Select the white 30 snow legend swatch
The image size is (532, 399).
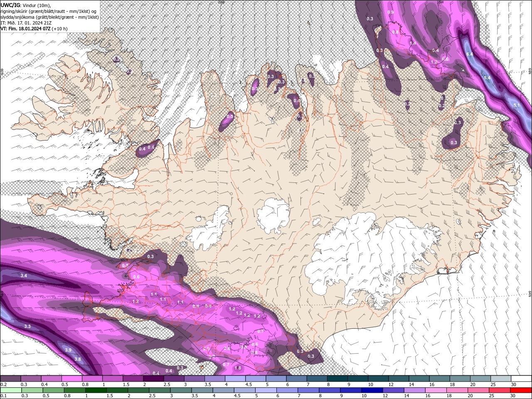tap(521, 379)
